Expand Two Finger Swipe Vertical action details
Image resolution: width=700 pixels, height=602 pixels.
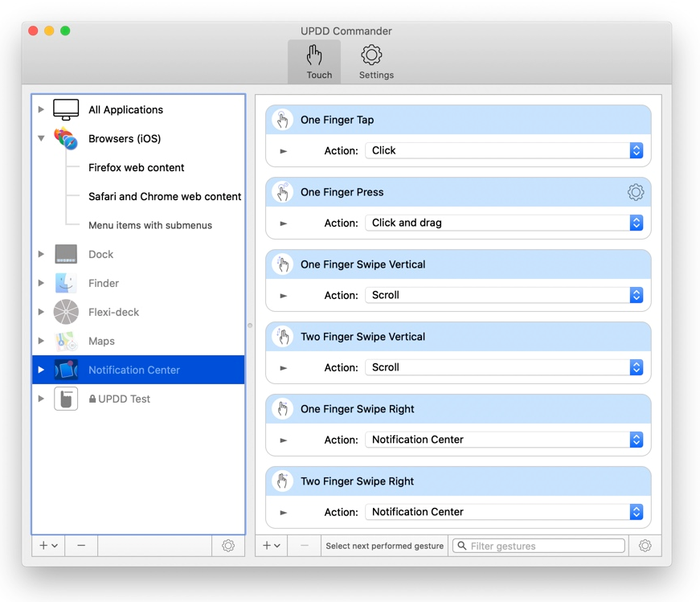tap(283, 368)
